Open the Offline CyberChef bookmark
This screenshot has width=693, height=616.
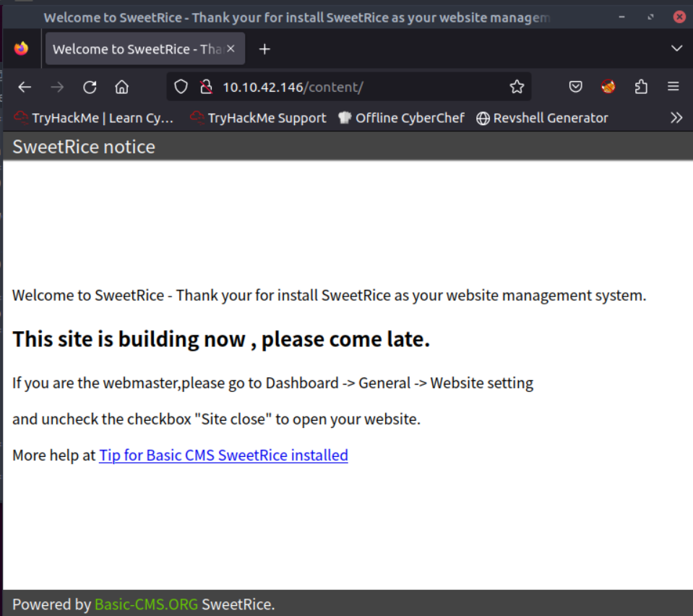pyautogui.click(x=402, y=118)
